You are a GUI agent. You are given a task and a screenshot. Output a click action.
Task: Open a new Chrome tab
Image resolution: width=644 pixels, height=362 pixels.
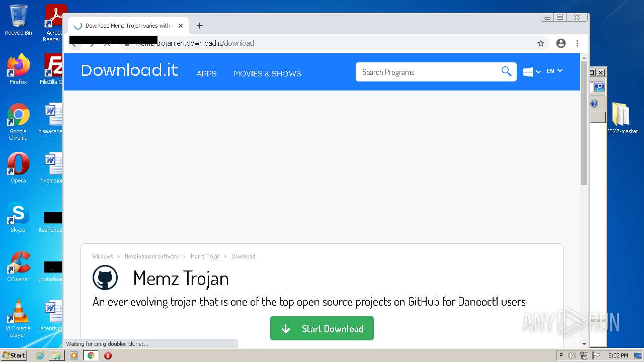click(200, 26)
